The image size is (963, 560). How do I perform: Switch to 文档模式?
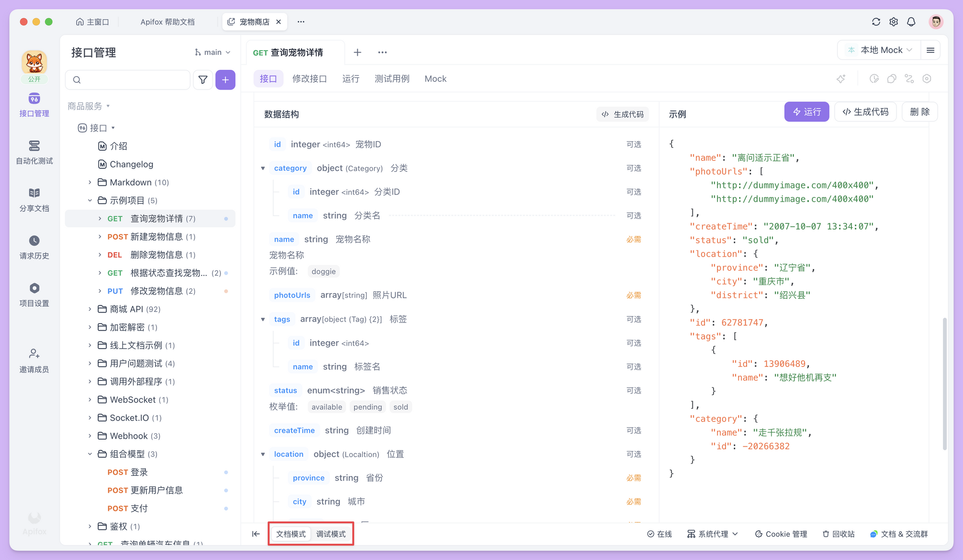click(x=291, y=534)
